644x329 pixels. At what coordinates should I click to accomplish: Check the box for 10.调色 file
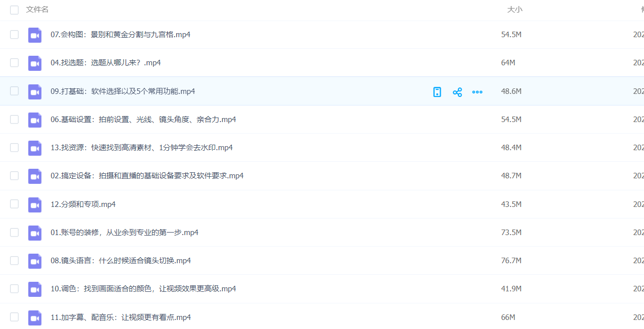(x=14, y=289)
